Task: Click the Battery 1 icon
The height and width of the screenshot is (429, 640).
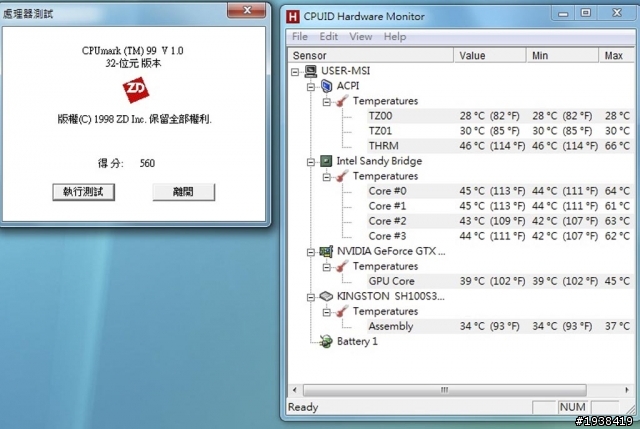Action: pyautogui.click(x=326, y=341)
